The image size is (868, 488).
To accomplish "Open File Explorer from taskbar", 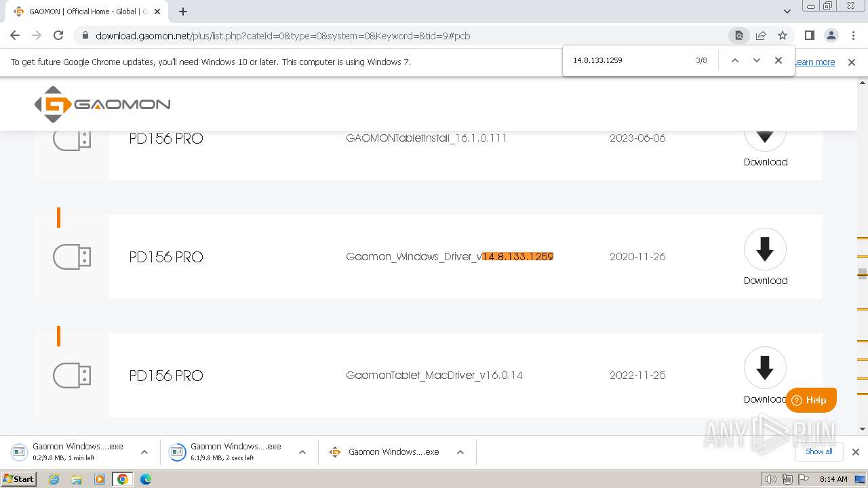I will (x=77, y=479).
